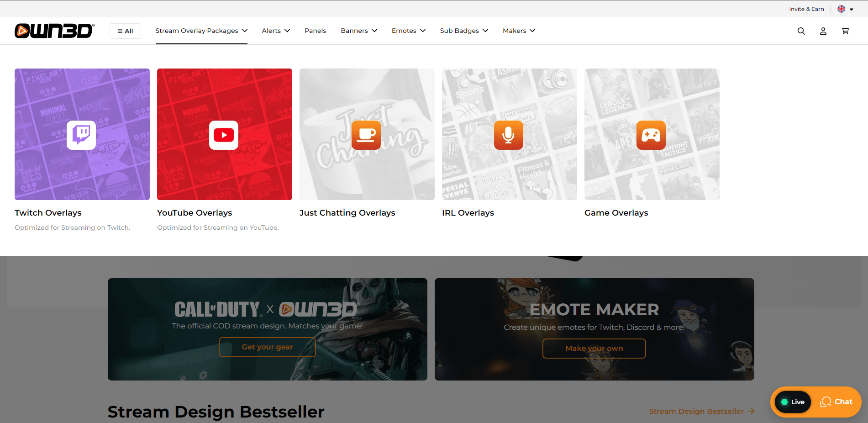The image size is (868, 423).
Task: Open the Emotes dropdown menu
Action: tap(408, 31)
